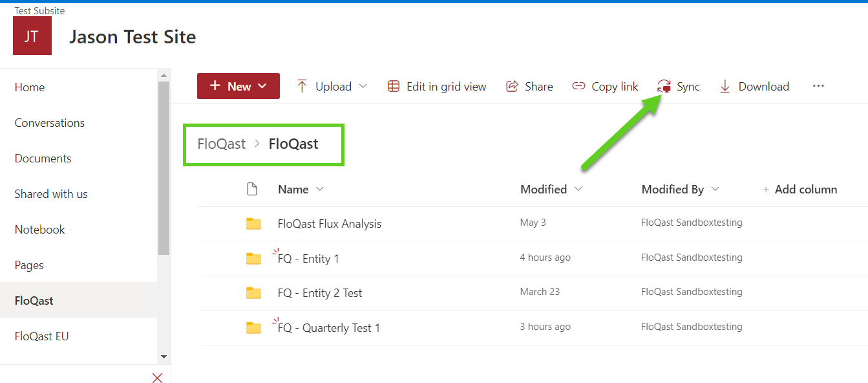Open Pages from the sidebar

(29, 265)
